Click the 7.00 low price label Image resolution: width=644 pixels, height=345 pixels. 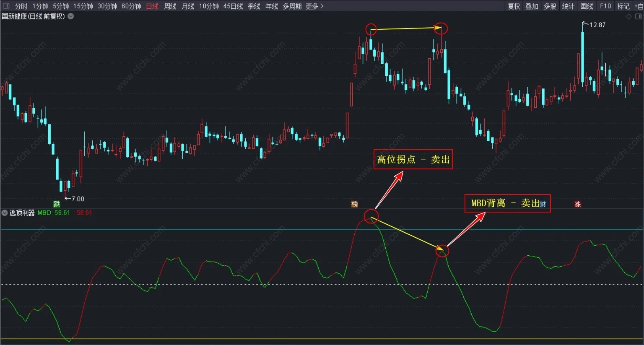78,199
